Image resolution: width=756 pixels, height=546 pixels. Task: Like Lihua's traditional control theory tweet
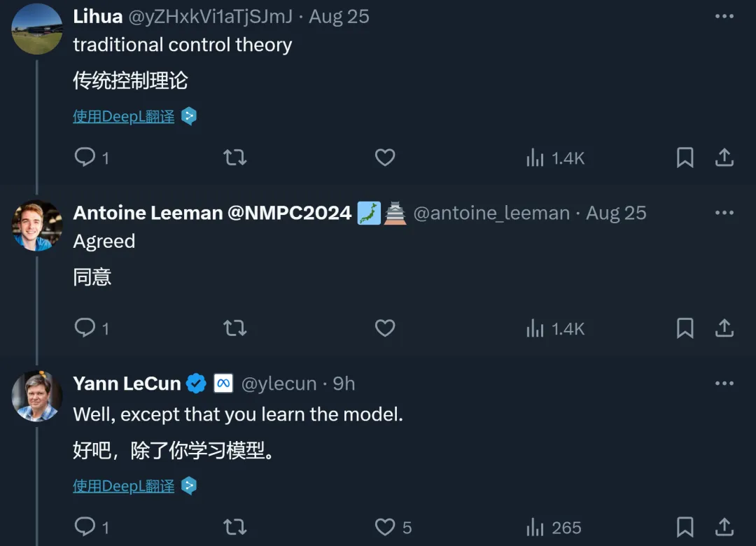click(385, 157)
